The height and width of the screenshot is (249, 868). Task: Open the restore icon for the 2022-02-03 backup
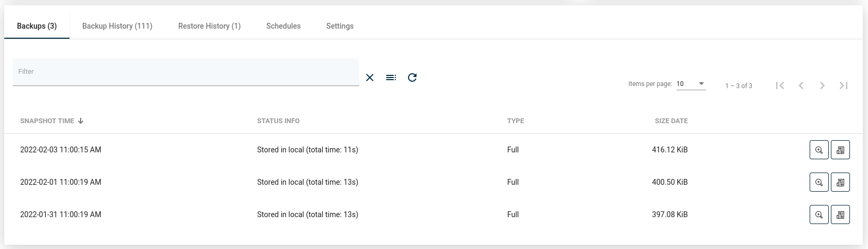(840, 150)
